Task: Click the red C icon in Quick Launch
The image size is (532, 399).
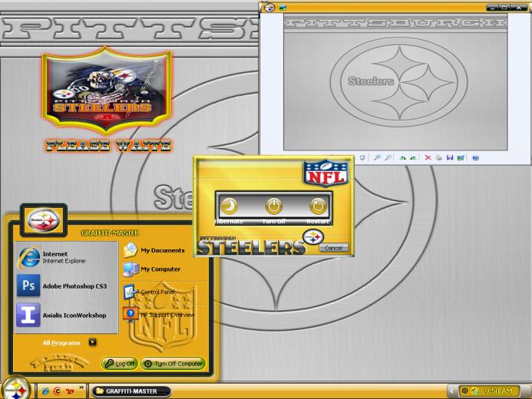Action: 58,391
